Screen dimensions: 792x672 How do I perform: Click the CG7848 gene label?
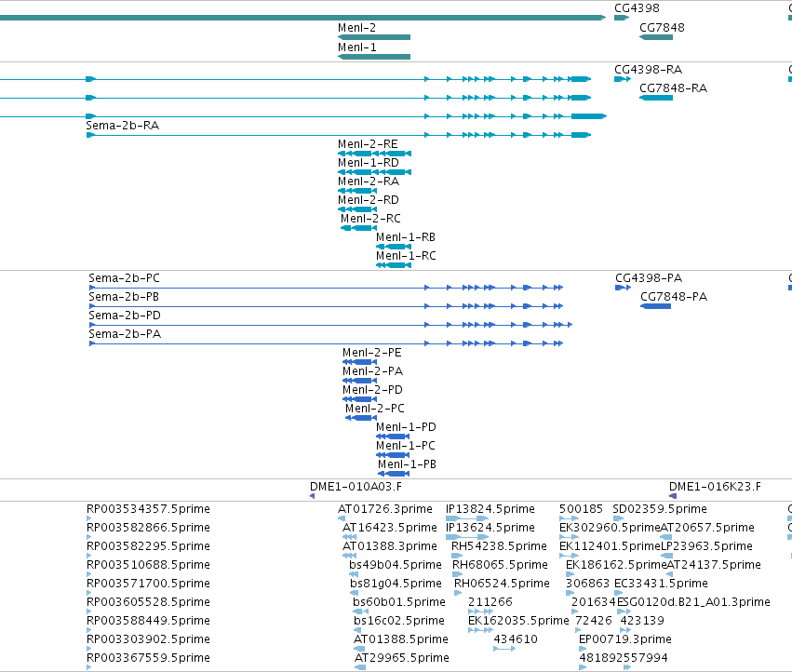(x=662, y=28)
